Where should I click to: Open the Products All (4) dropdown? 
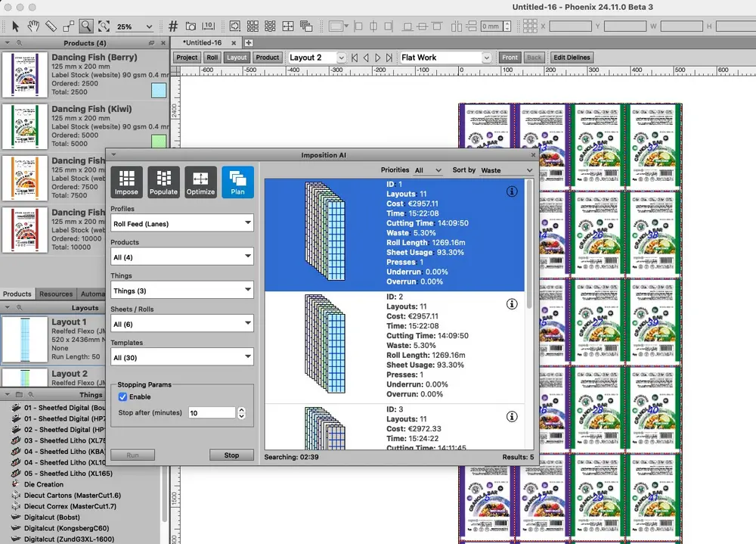coord(182,256)
